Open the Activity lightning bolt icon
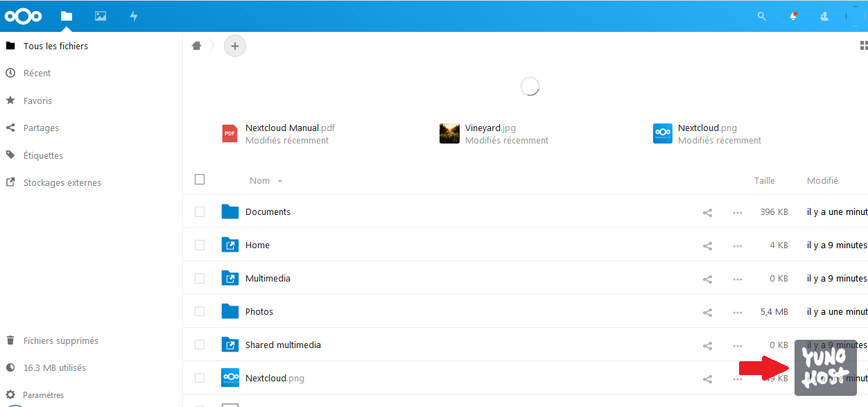 [134, 16]
